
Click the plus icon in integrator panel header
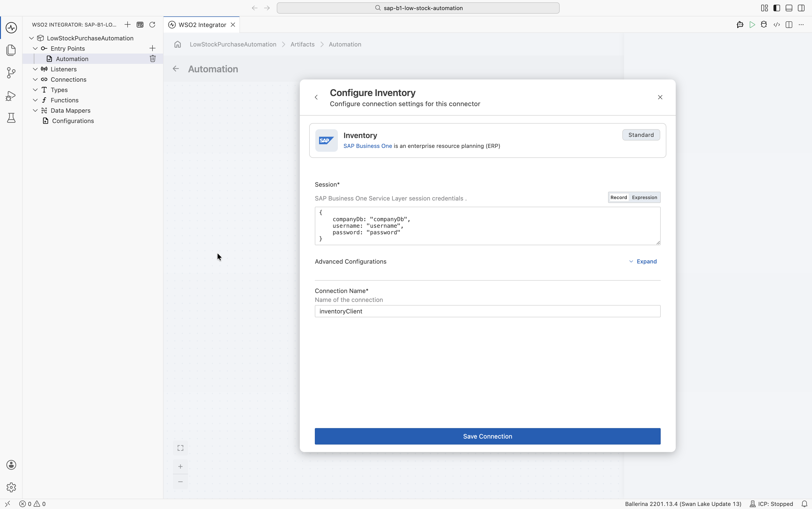[x=128, y=25]
